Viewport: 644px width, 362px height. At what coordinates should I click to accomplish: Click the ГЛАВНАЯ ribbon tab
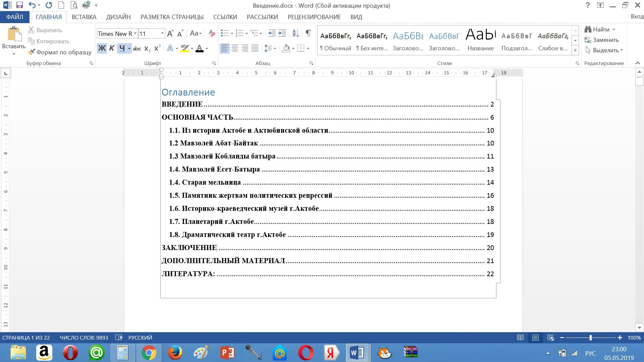49,17
